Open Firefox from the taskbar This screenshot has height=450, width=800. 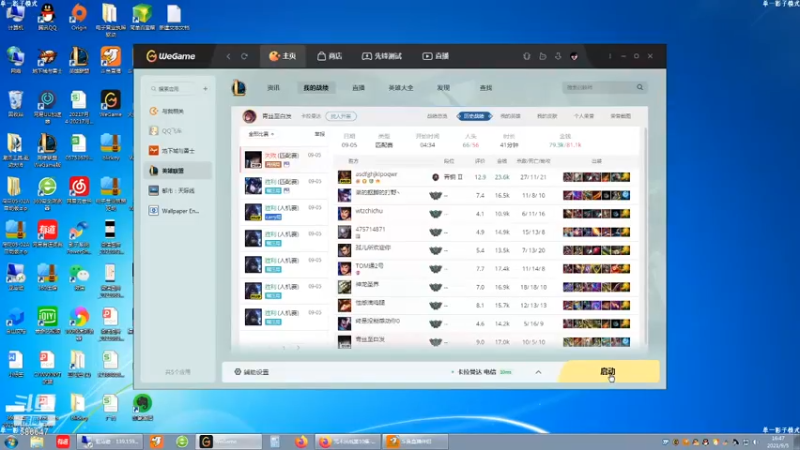pos(302,442)
